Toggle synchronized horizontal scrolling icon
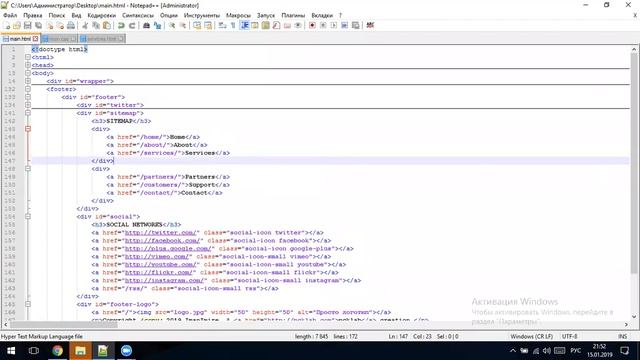Image resolution: width=640 pixels, height=360 pixels. 208,25
